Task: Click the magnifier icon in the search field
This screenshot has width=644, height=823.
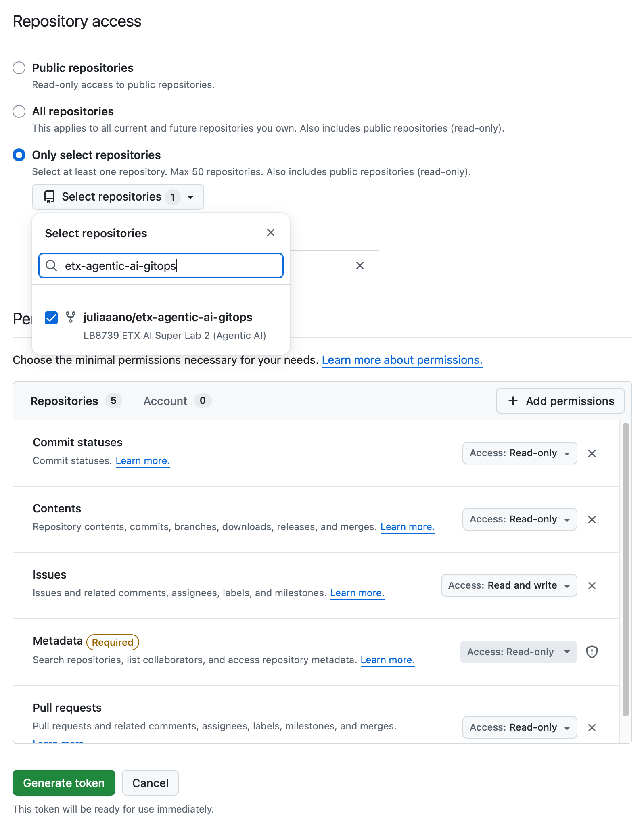Action: (x=52, y=265)
